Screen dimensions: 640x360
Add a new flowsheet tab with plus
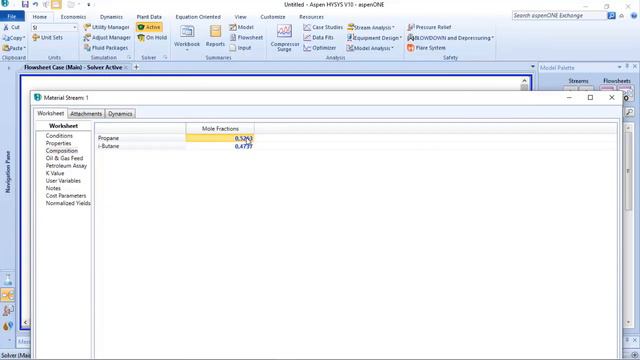tap(136, 67)
